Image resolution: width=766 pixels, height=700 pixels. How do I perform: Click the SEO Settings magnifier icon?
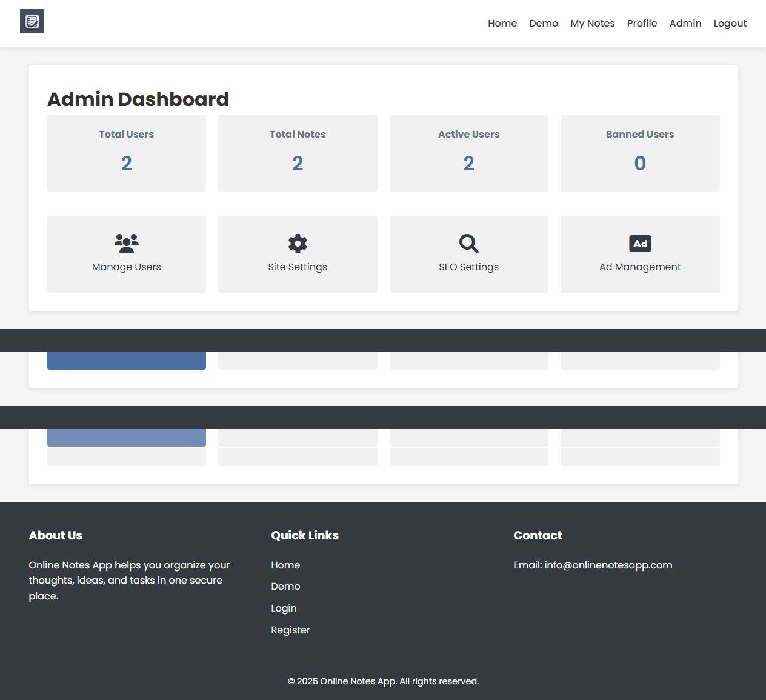[468, 244]
